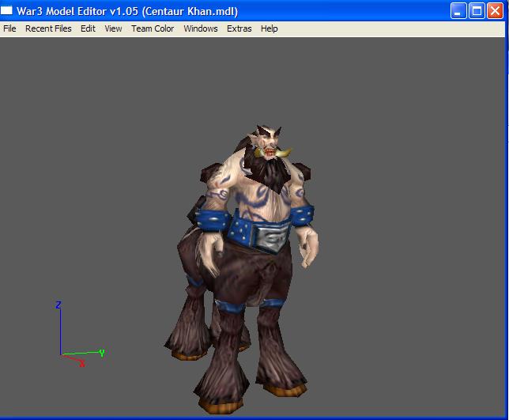The image size is (509, 420).
Task: Click the centaur's horned head
Action: tap(268, 143)
